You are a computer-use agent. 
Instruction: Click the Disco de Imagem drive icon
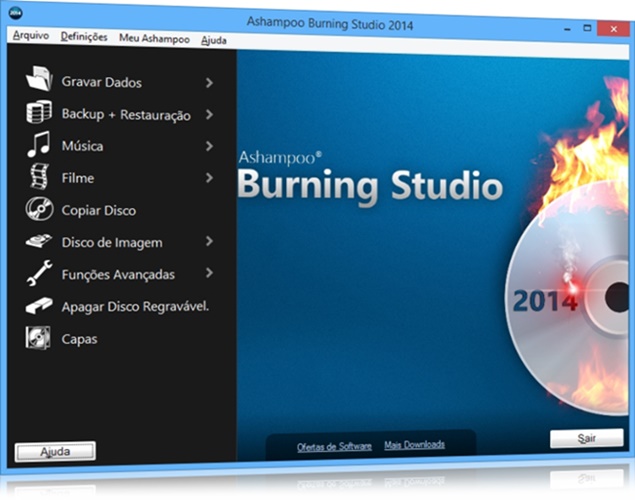click(39, 241)
